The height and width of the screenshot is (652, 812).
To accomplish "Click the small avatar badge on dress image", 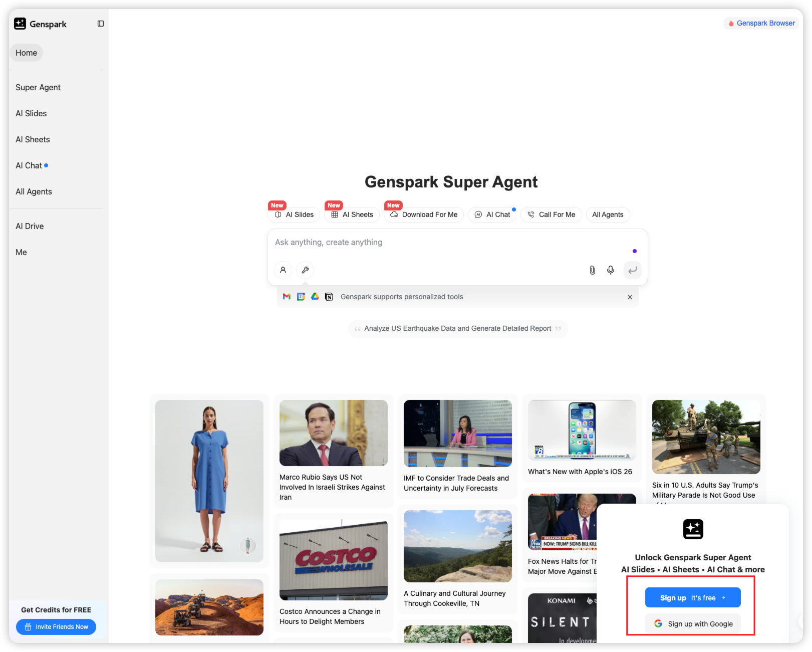I will pos(247,545).
